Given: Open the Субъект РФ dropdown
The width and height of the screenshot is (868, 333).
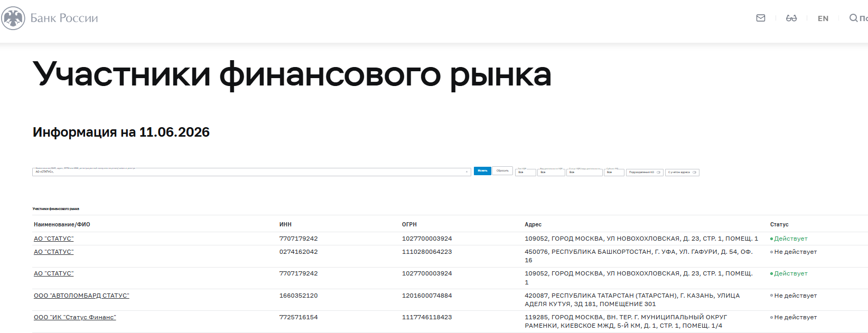Looking at the screenshot, I should click(614, 173).
